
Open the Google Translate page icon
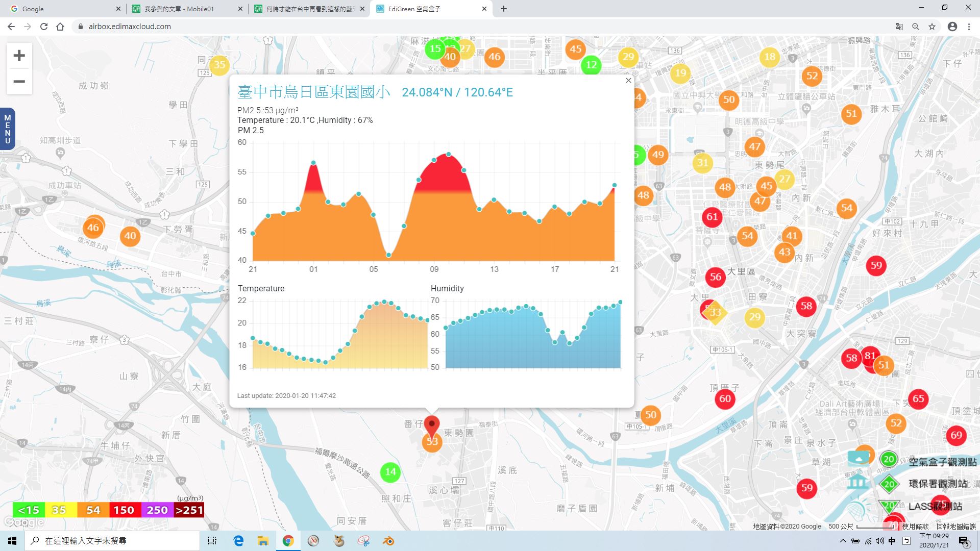click(x=899, y=27)
